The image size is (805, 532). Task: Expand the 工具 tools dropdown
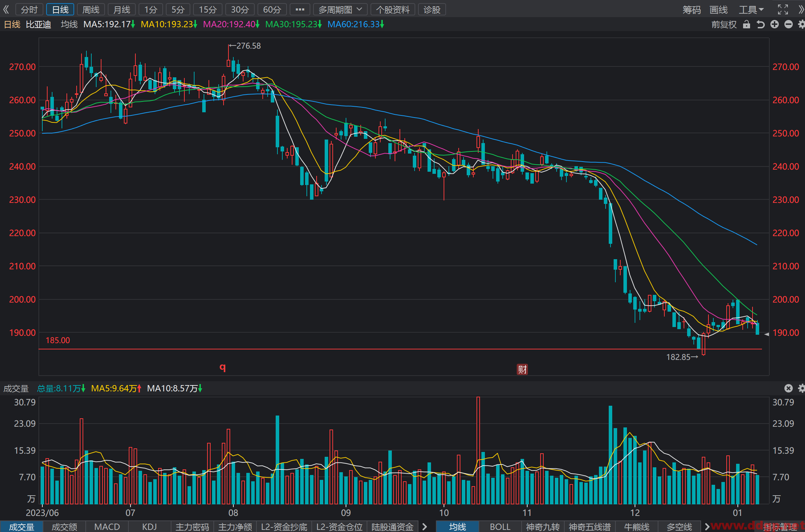751,9
